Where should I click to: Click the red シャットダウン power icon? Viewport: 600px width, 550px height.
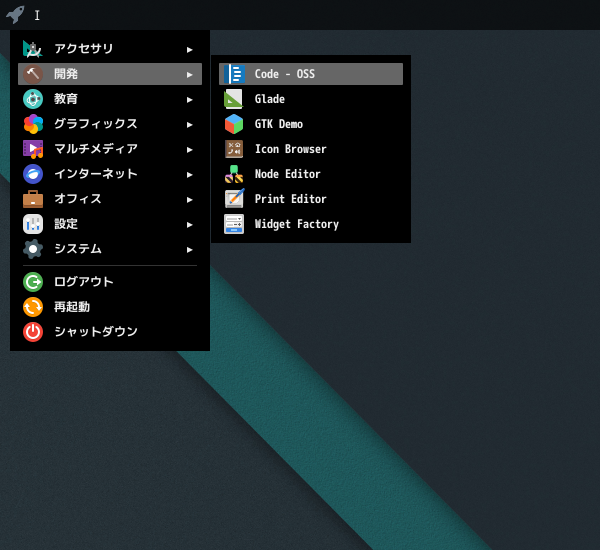(33, 332)
